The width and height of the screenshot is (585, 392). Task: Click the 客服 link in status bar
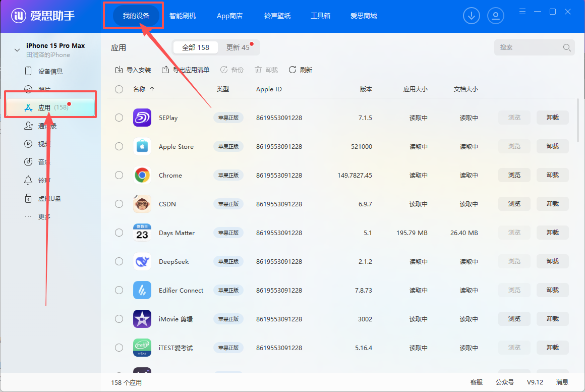coord(477,382)
